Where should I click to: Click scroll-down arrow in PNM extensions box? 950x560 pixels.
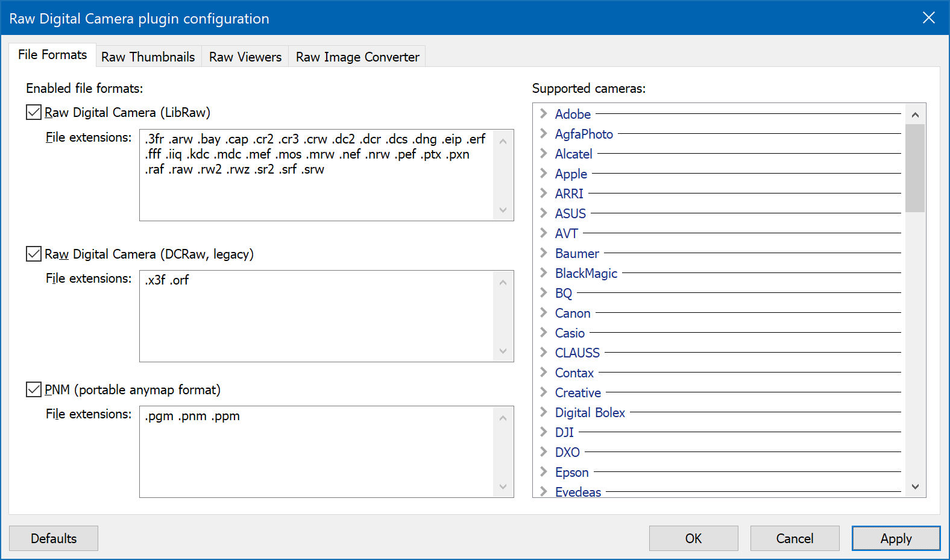click(x=503, y=486)
